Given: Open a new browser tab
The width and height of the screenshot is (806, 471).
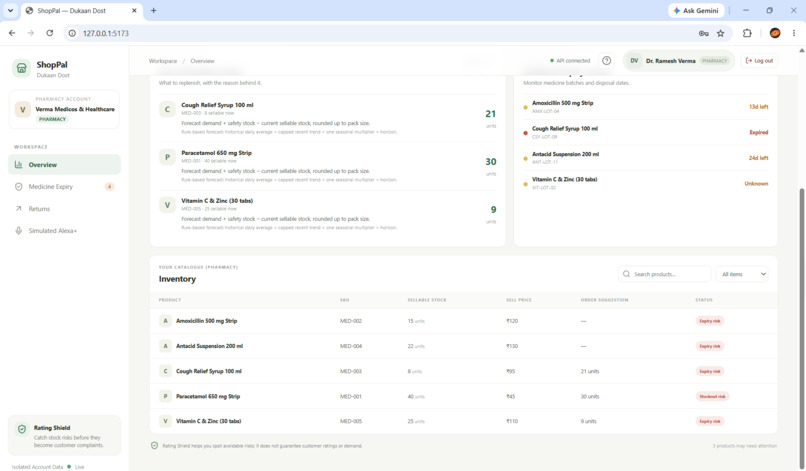Looking at the screenshot, I should click(x=153, y=10).
